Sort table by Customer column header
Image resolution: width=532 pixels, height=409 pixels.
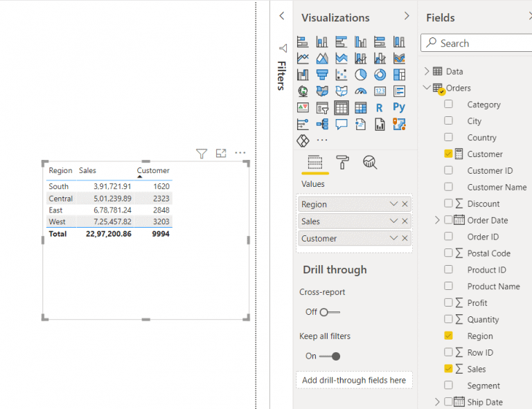click(153, 170)
